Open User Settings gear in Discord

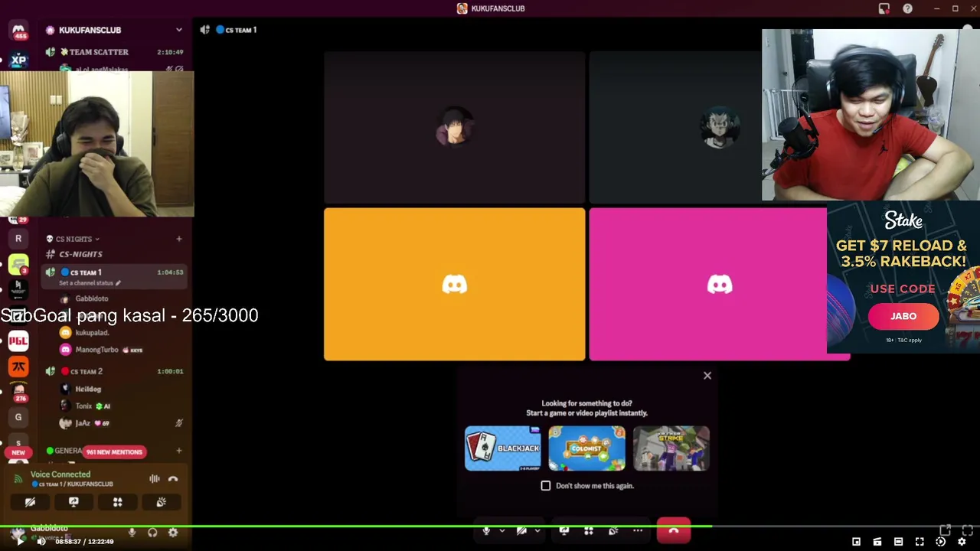[x=173, y=533]
